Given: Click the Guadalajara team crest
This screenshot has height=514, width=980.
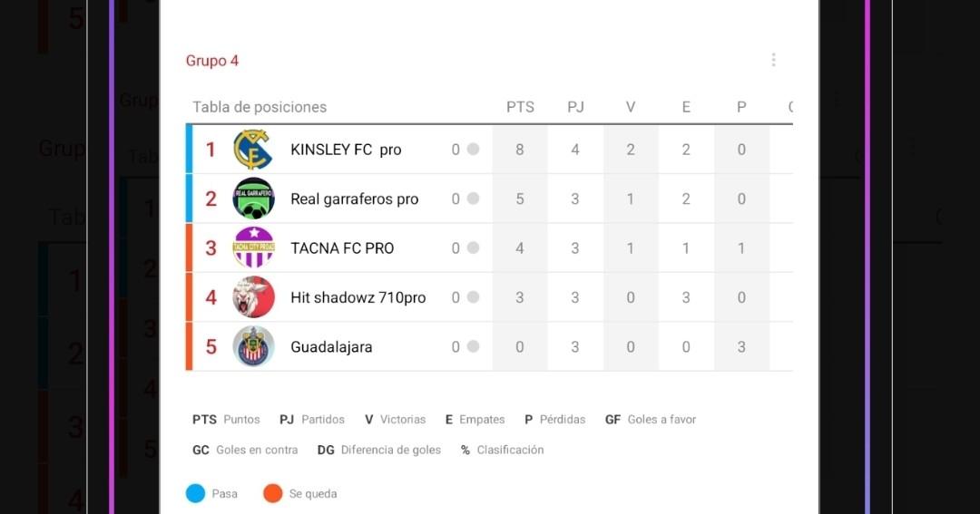Looking at the screenshot, I should [x=253, y=346].
